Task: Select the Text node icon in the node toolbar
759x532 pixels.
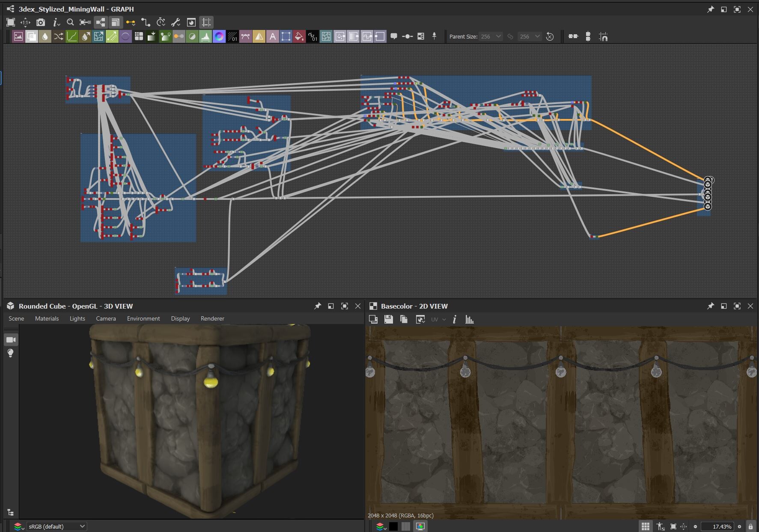Action: pos(273,36)
